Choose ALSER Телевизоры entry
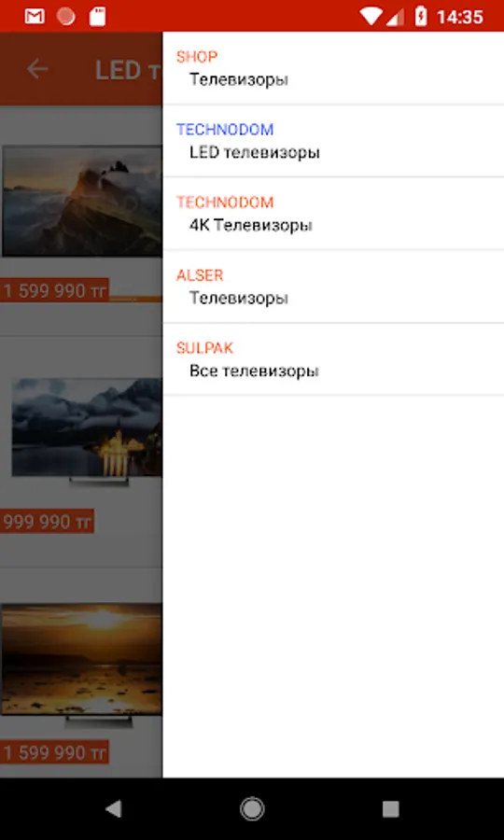504x840 pixels. pos(333,287)
